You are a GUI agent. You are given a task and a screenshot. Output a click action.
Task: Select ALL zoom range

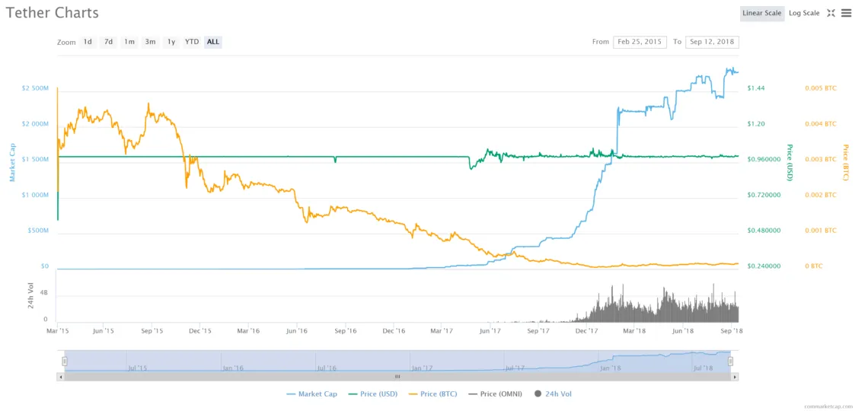(213, 42)
